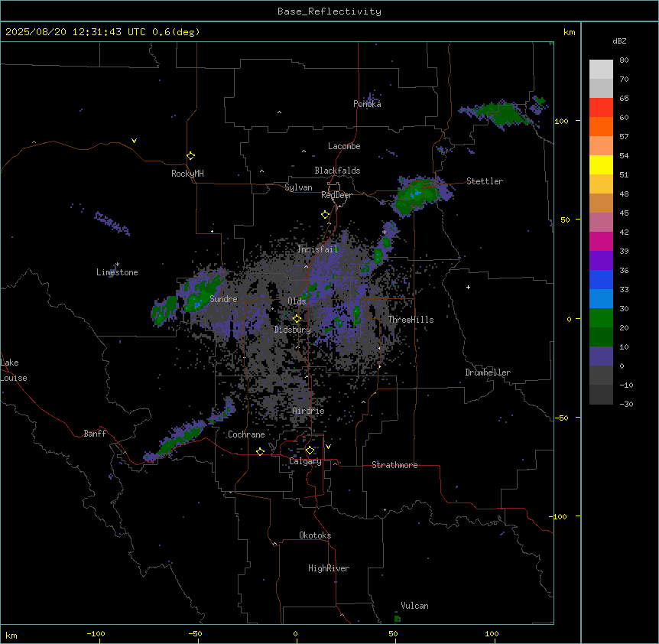Click the yellow V marker northeast of Calgary
Image resolution: width=659 pixels, height=644 pixels.
pos(328,447)
